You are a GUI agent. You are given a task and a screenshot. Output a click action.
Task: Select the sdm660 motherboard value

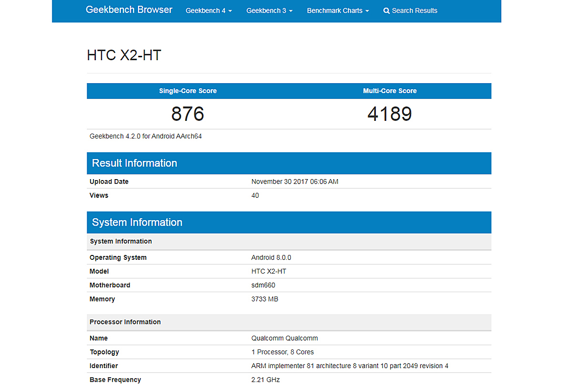coord(263,285)
